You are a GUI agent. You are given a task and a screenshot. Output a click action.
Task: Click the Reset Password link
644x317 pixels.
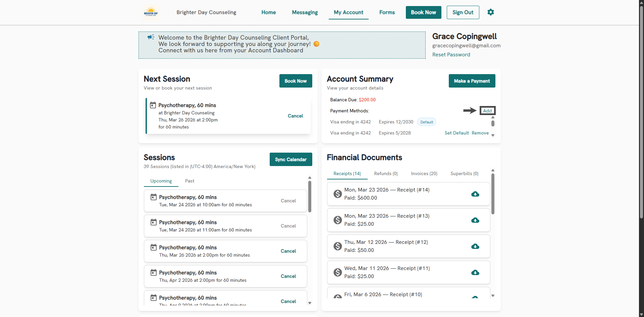pos(451,55)
